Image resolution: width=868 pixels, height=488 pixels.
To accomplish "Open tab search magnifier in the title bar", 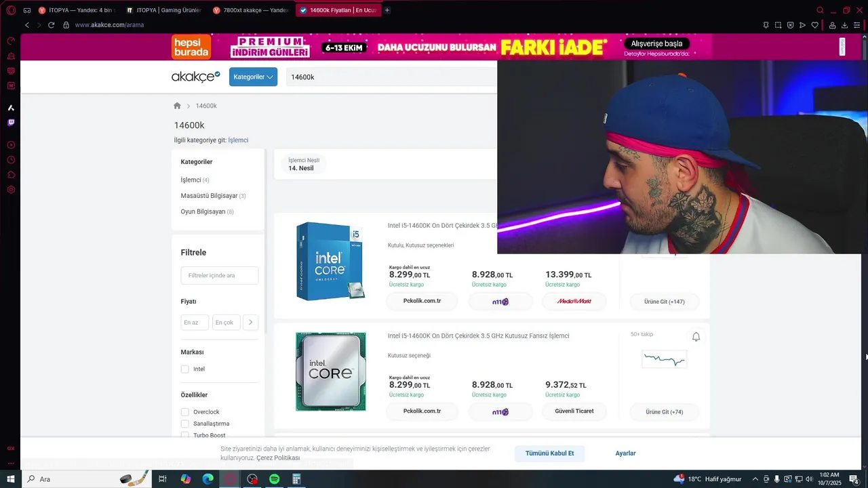I will 821,10.
